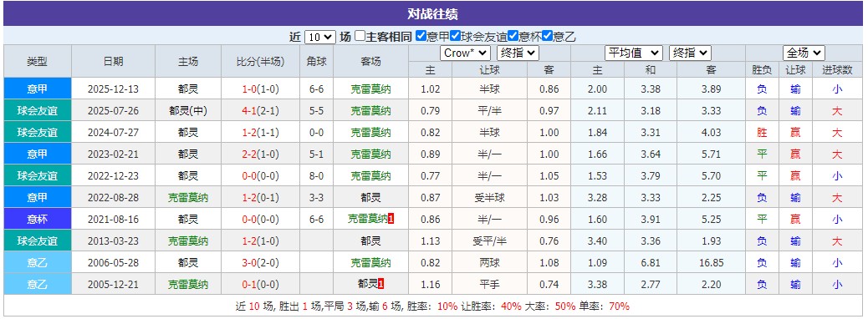The width and height of the screenshot is (868, 319).
Task: Click the 角球 column header
Action: pos(317,61)
